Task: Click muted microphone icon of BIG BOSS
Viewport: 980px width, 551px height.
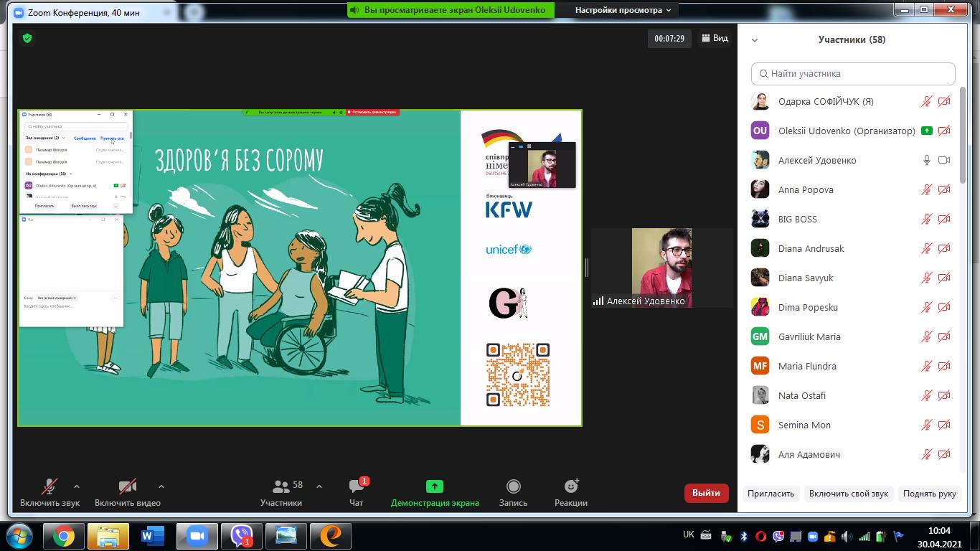Action: (927, 219)
